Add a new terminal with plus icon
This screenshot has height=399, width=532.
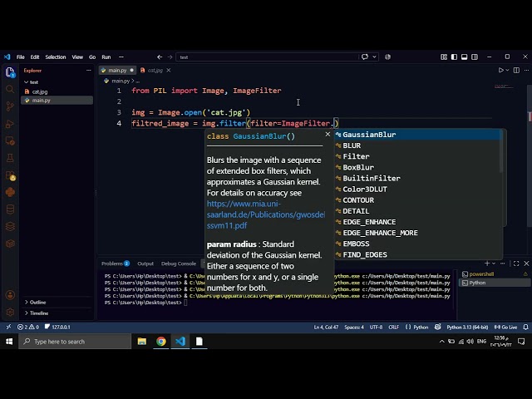pos(487,264)
